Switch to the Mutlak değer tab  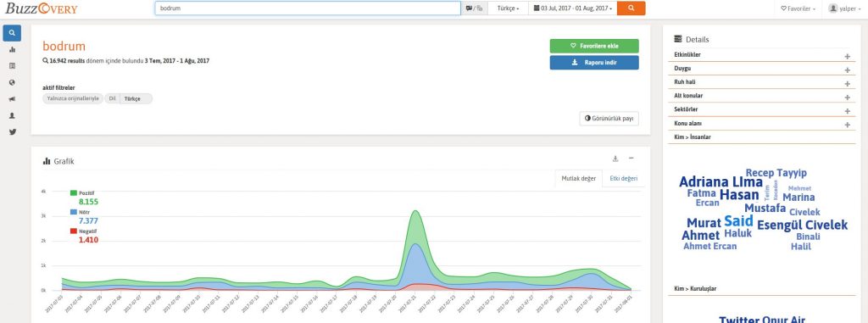coord(578,178)
